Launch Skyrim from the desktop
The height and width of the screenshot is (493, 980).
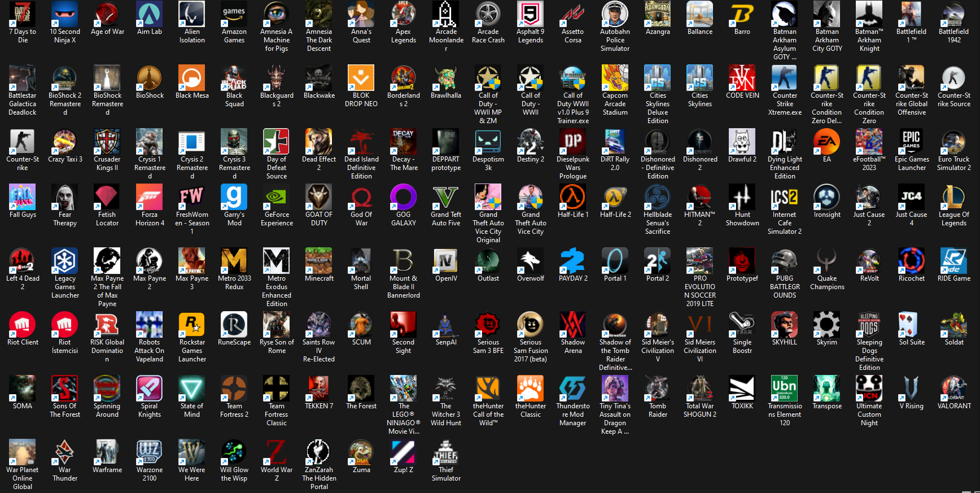827,325
